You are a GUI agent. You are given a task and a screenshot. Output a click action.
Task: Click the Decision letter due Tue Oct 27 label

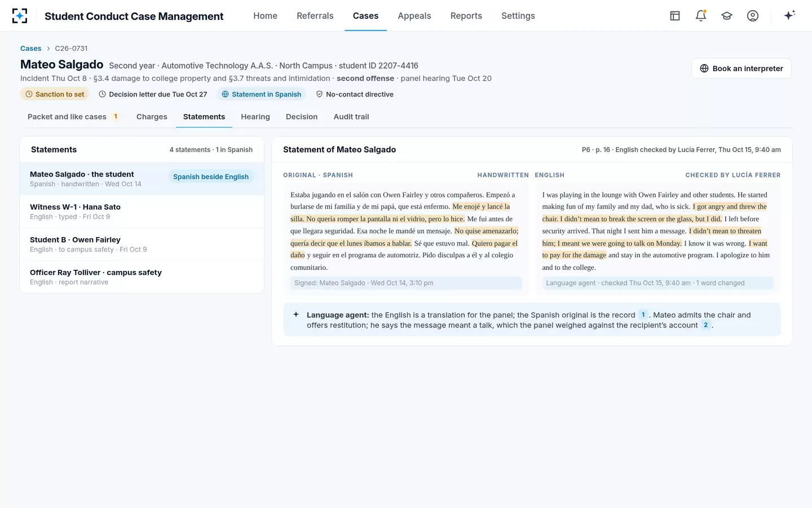point(158,94)
